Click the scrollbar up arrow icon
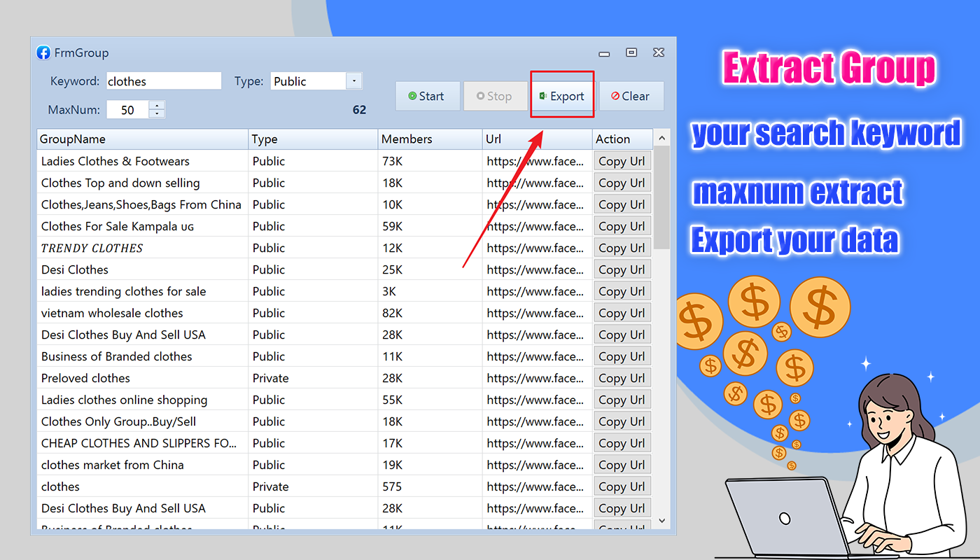Viewport: 980px width, 560px height. [x=661, y=138]
